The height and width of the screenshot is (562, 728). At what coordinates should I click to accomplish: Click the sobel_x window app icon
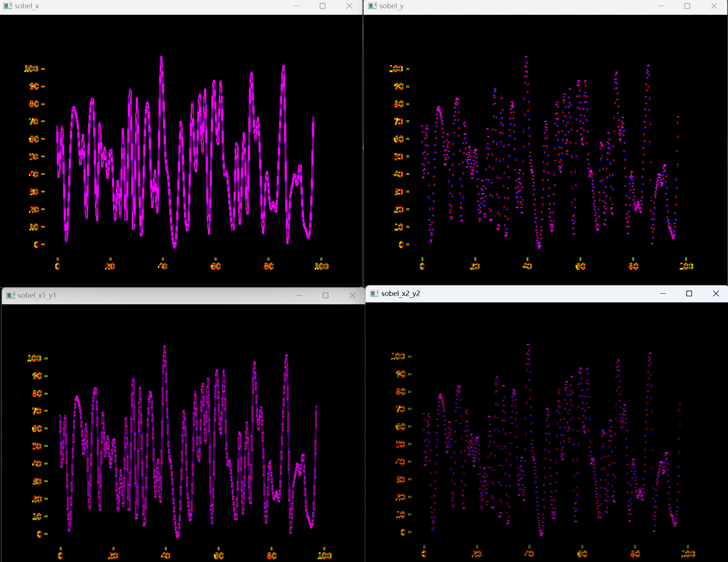pos(8,6)
